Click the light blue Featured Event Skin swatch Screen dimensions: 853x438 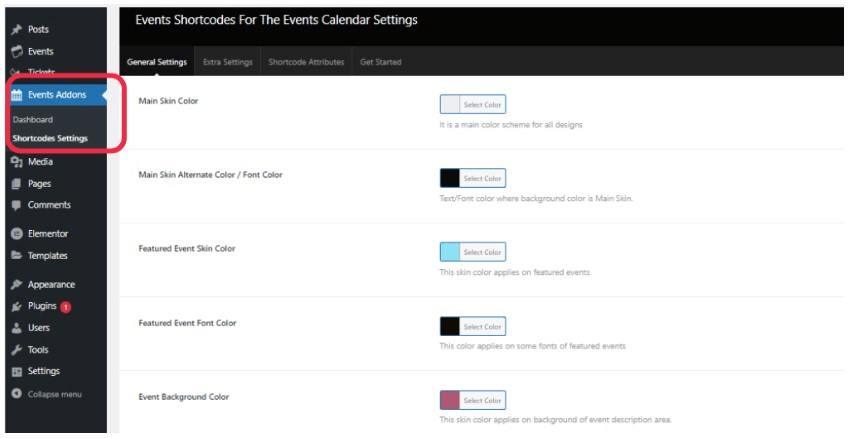(x=450, y=252)
